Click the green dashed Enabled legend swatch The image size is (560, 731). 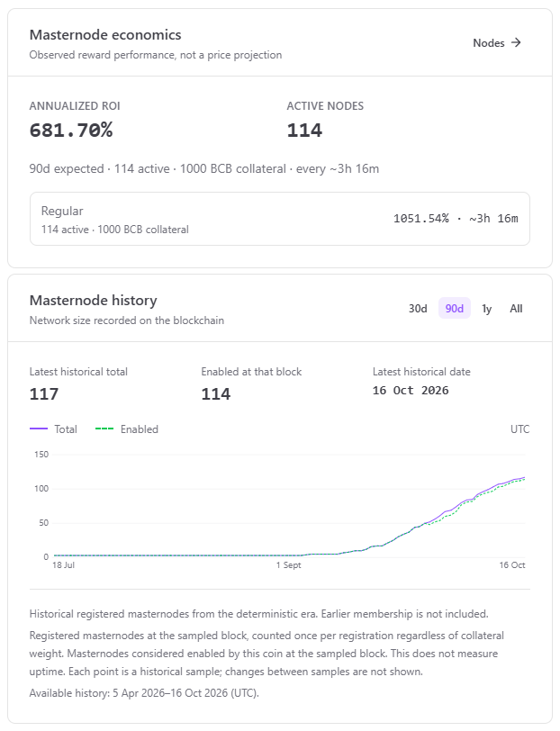[104, 429]
